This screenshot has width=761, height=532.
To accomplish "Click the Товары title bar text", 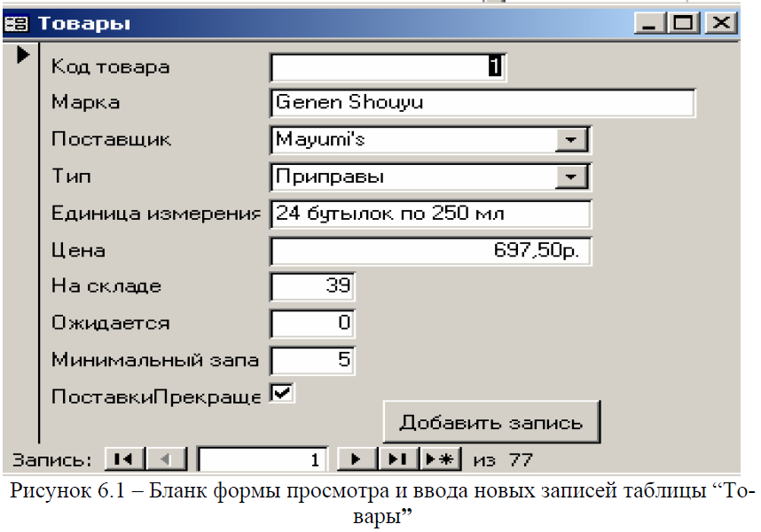I will pos(84,23).
